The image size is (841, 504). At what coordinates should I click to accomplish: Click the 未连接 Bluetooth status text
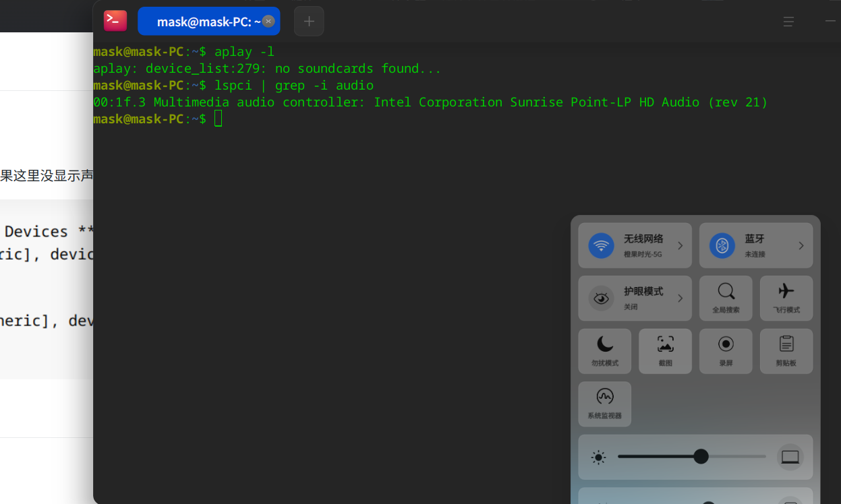click(x=755, y=255)
